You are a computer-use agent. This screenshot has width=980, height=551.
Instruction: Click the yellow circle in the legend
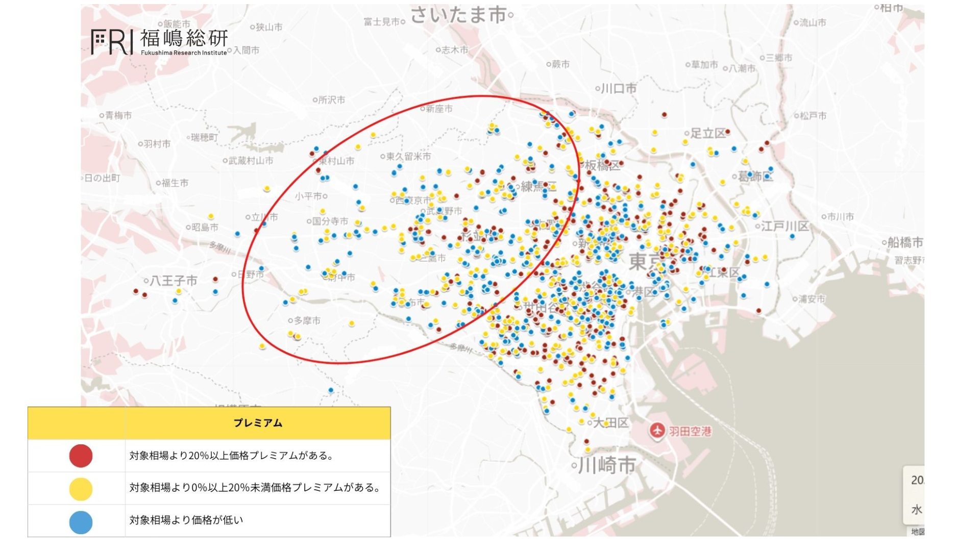pyautogui.click(x=81, y=489)
